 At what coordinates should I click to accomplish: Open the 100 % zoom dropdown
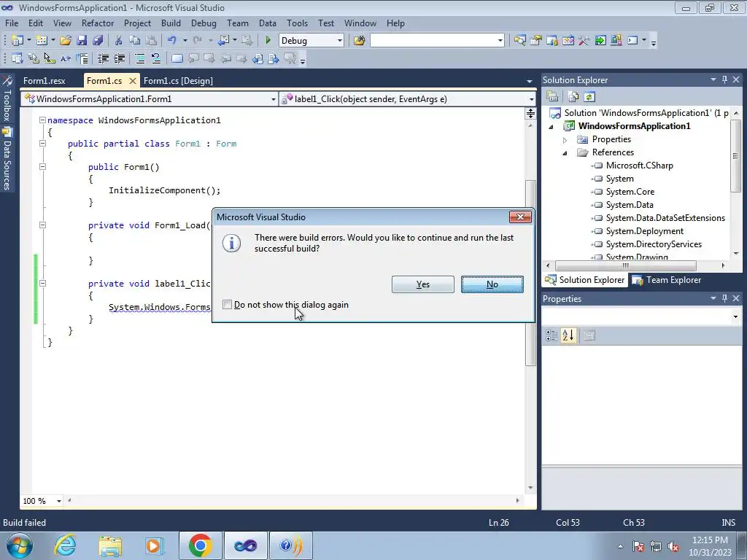click(x=58, y=500)
